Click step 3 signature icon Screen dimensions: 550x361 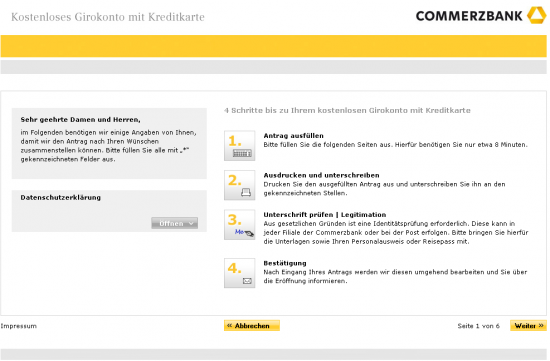240,225
